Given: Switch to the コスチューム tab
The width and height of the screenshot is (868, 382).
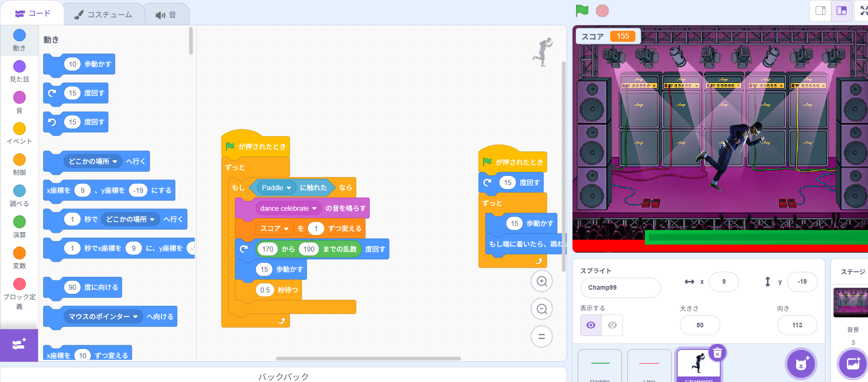Looking at the screenshot, I should pyautogui.click(x=104, y=15).
